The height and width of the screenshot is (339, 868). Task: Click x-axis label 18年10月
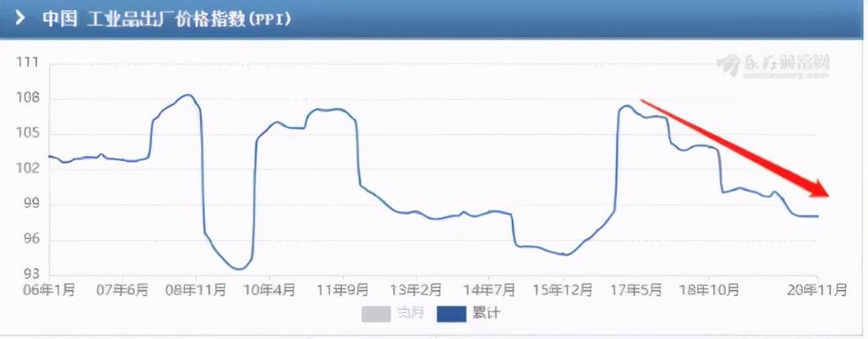[710, 289]
